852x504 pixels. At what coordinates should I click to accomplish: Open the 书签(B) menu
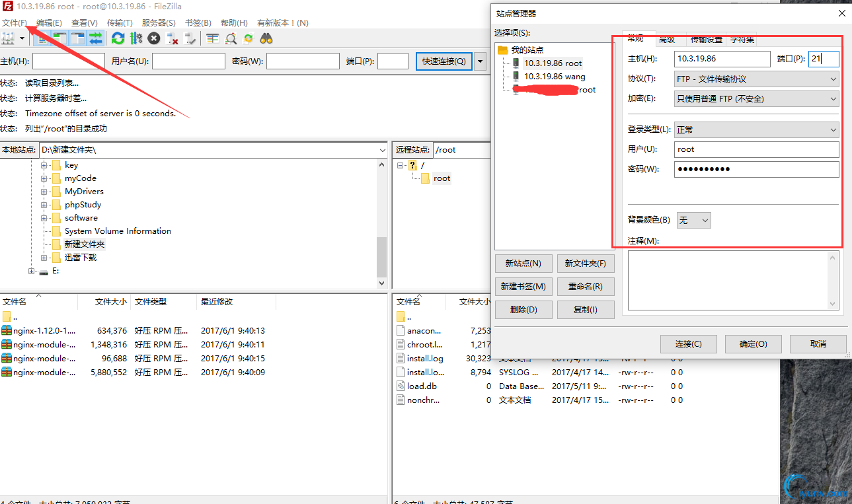coord(198,22)
